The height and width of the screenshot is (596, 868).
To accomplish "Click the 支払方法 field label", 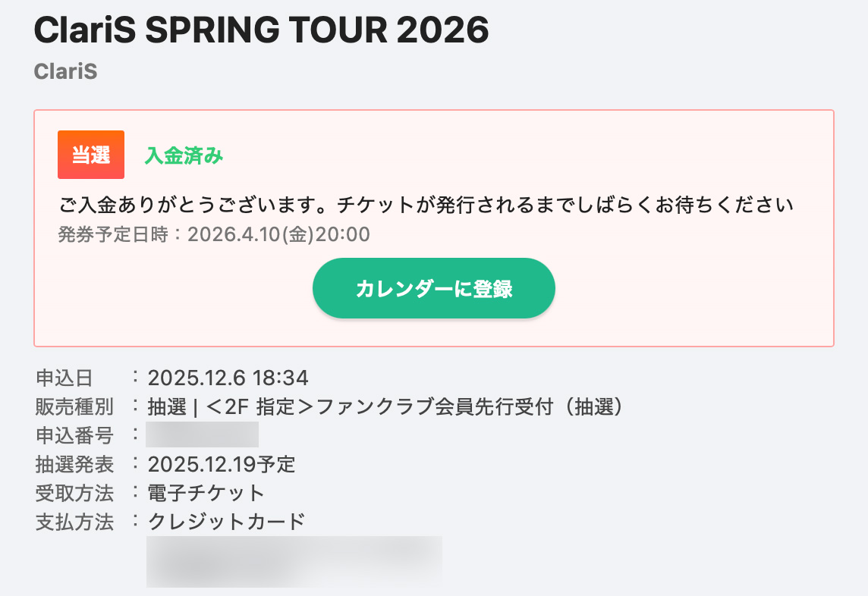I will tap(74, 522).
